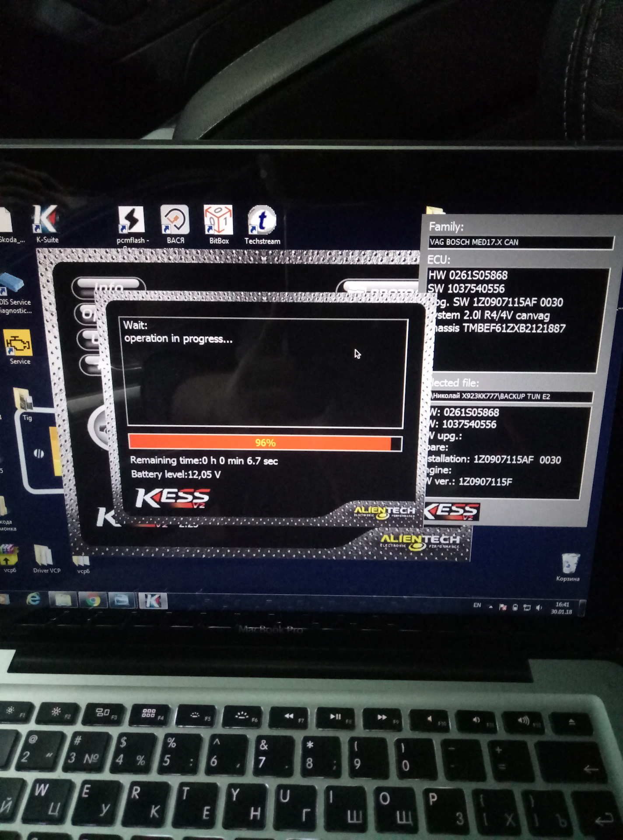Screen dimensions: 623x840
Task: Open the Driver VCP folder
Action: click(x=46, y=559)
